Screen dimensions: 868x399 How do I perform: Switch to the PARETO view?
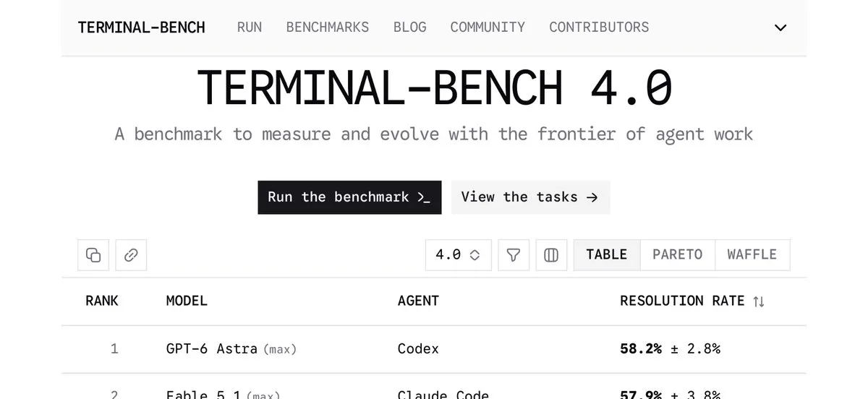[x=678, y=255]
